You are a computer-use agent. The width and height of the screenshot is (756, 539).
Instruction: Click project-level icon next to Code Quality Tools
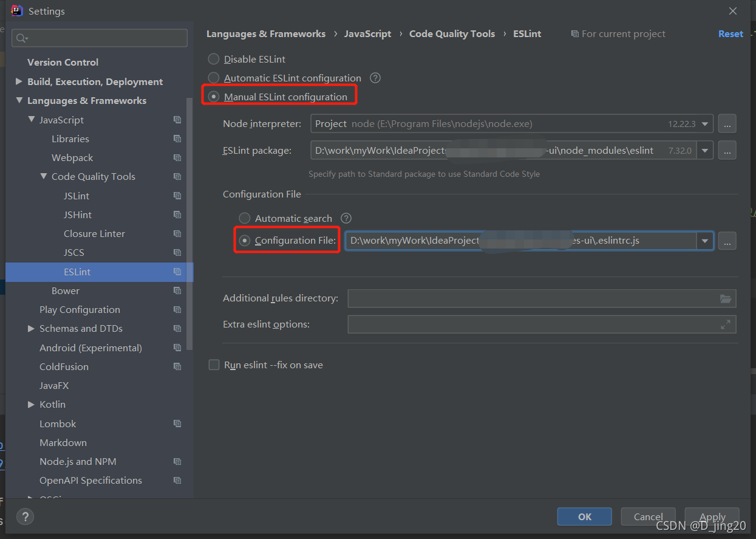177,176
